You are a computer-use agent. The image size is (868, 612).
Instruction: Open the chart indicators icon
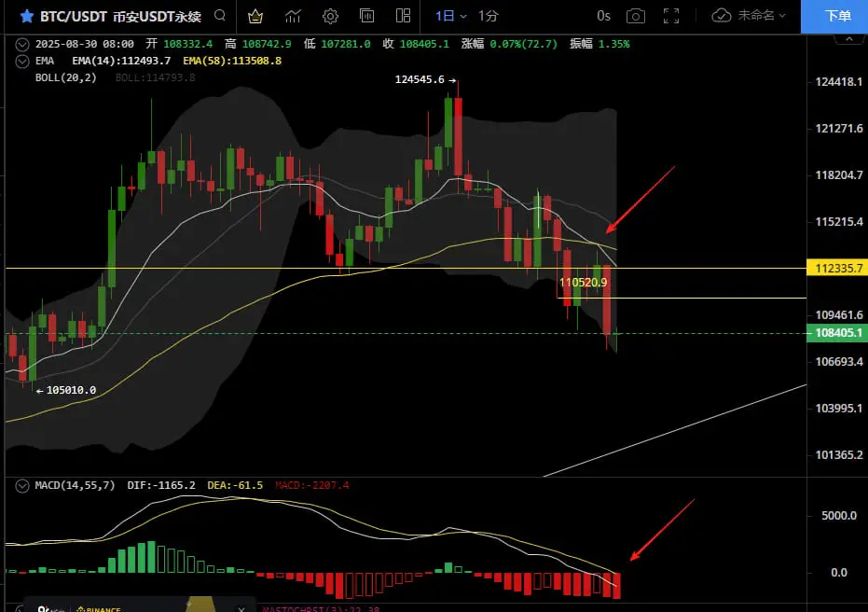[293, 16]
